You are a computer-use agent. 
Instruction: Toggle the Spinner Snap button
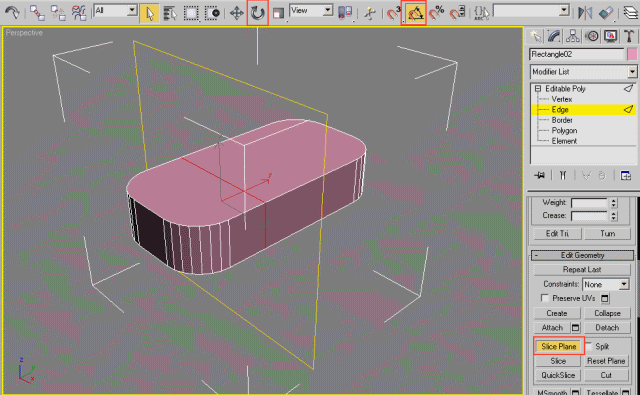tap(458, 13)
